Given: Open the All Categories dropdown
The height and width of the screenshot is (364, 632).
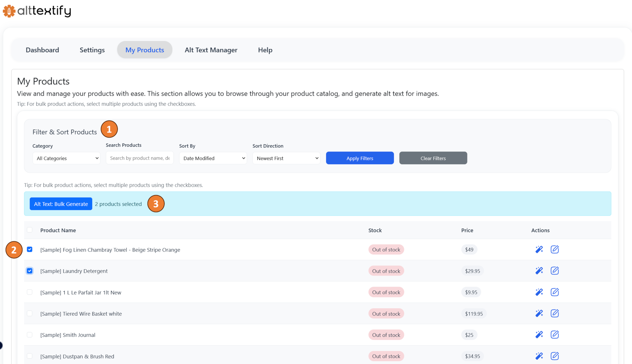Looking at the screenshot, I should (66, 158).
